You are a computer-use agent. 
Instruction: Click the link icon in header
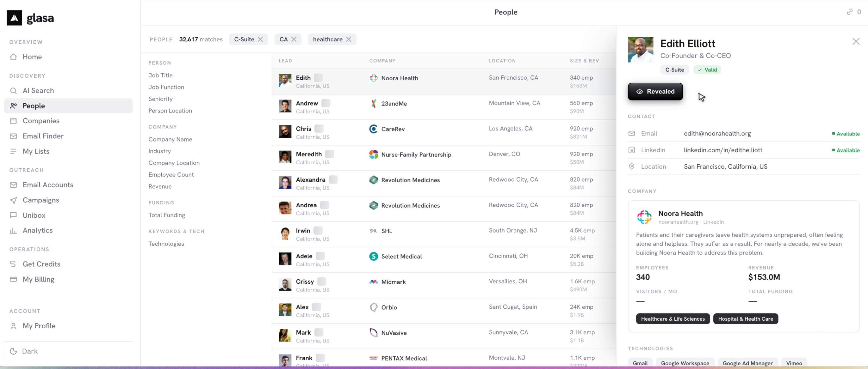[849, 12]
